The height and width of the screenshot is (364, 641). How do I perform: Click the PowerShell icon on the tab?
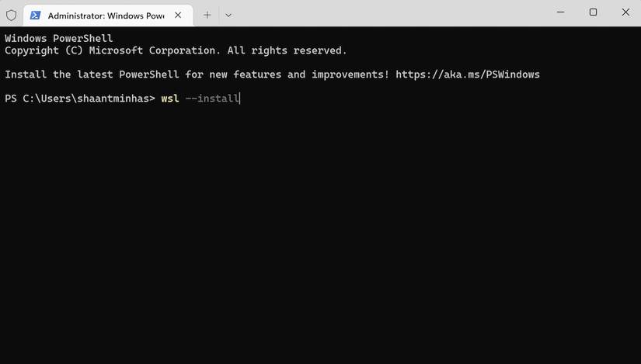click(x=36, y=15)
